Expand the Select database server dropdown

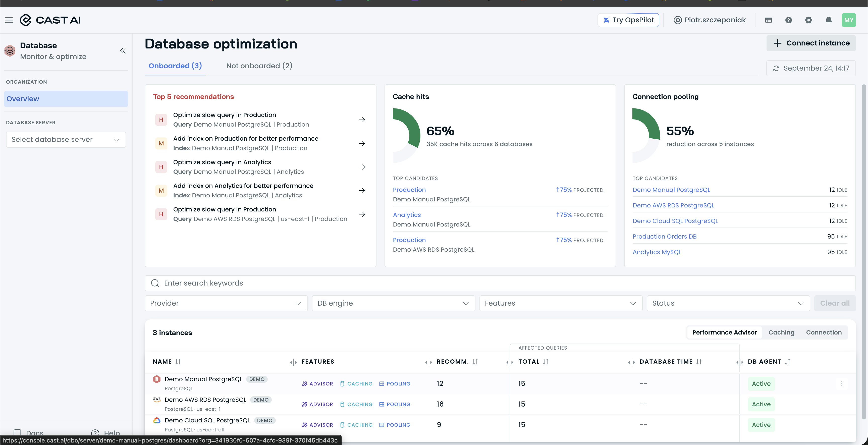66,139
